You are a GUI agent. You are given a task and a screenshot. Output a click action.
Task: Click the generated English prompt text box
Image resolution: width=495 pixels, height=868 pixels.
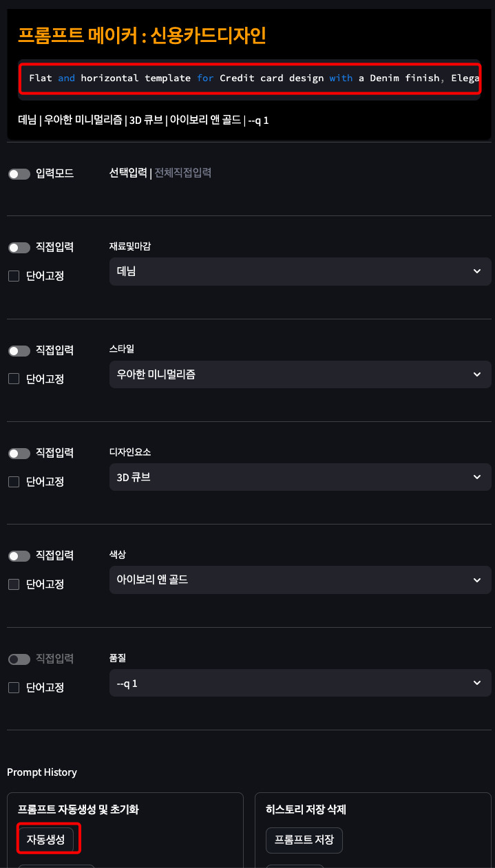[248, 78]
